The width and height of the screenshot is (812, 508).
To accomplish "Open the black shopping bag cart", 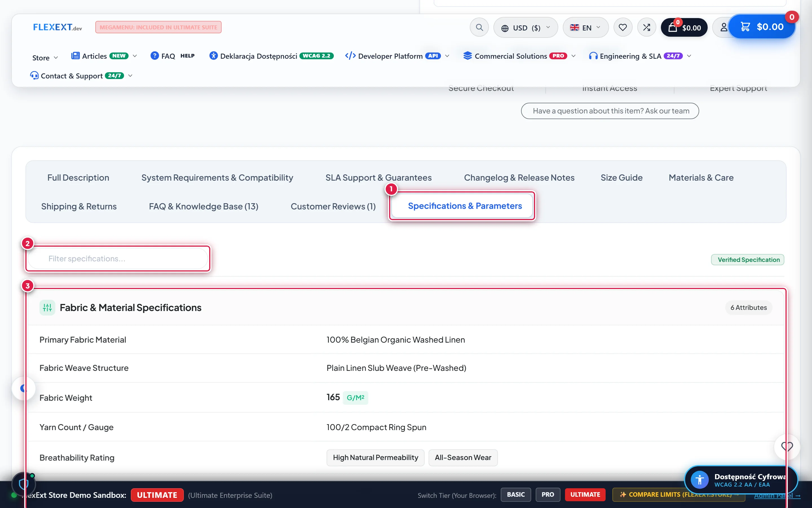I will (x=684, y=28).
